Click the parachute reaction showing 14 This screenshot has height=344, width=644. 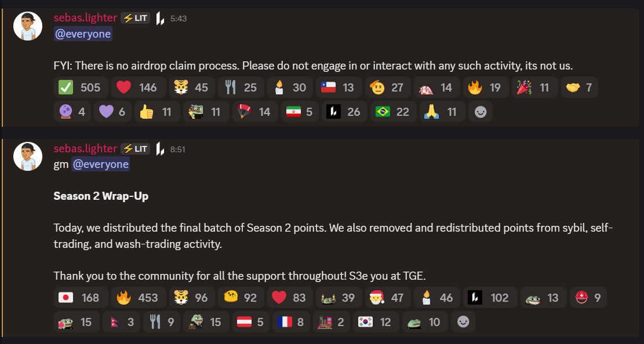pyautogui.click(x=253, y=112)
